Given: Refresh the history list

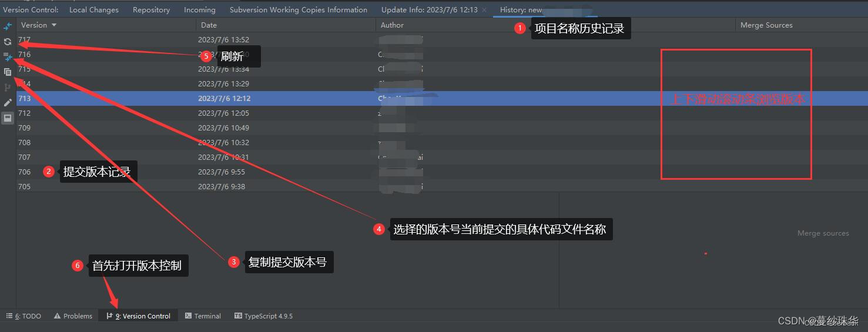Looking at the screenshot, I should [x=8, y=42].
